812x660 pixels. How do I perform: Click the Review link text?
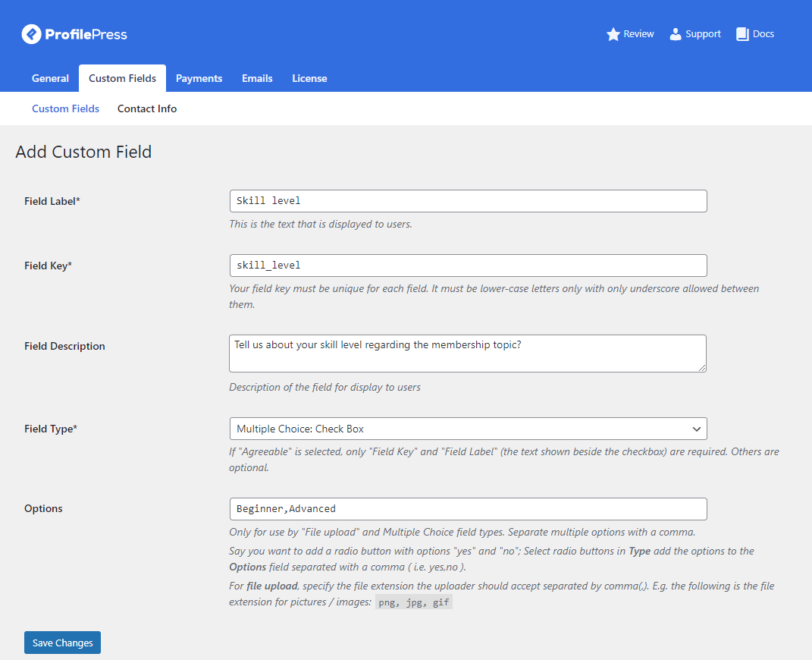(638, 34)
